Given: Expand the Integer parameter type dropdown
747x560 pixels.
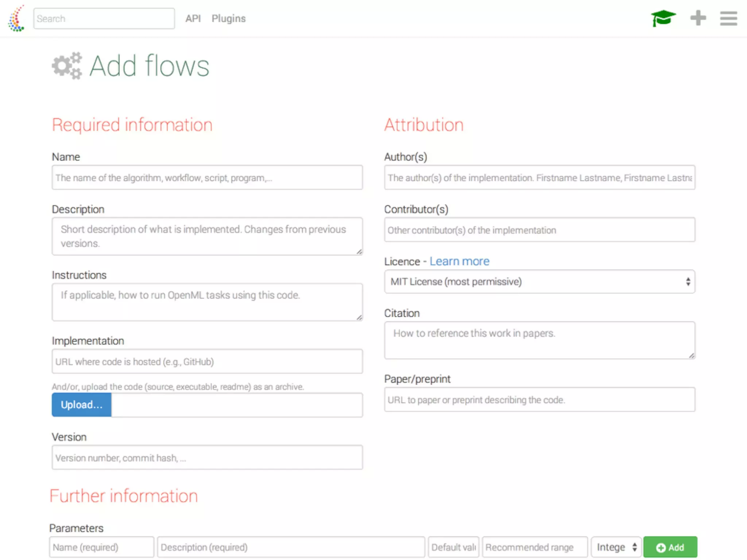Looking at the screenshot, I should 616,547.
